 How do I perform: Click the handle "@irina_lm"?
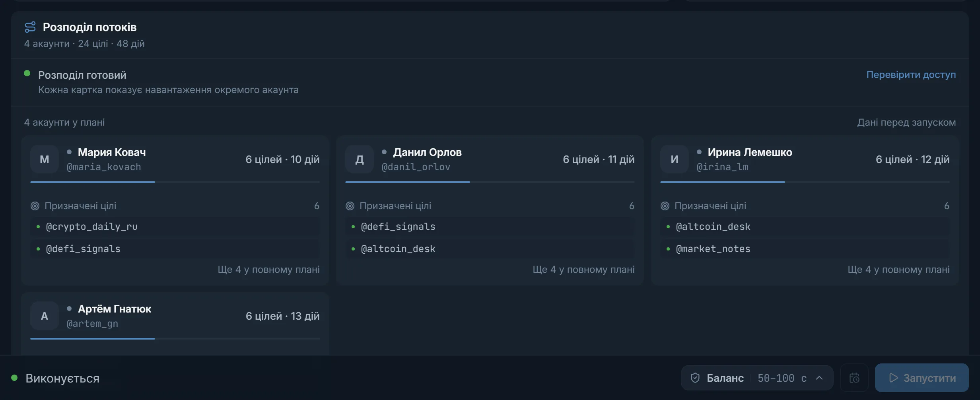pos(722,167)
